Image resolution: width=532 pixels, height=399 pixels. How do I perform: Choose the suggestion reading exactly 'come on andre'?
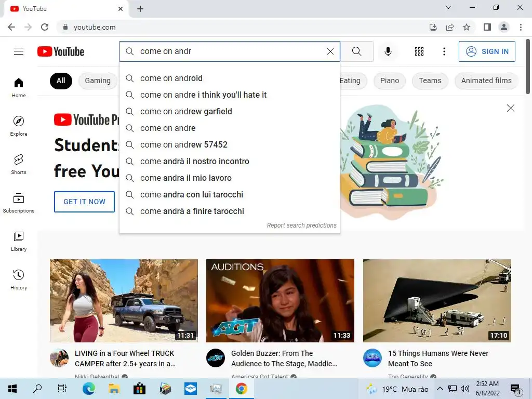tap(230, 128)
